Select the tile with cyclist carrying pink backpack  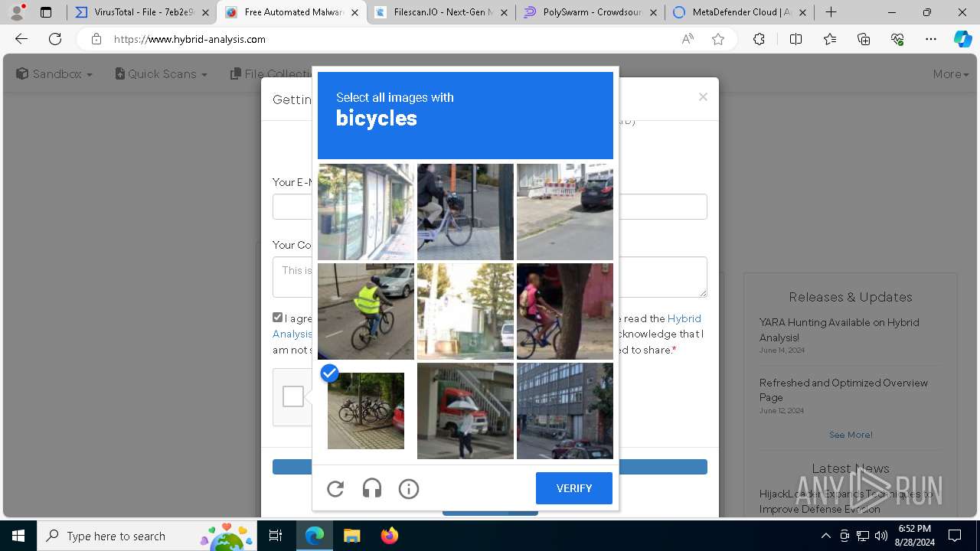click(x=565, y=311)
